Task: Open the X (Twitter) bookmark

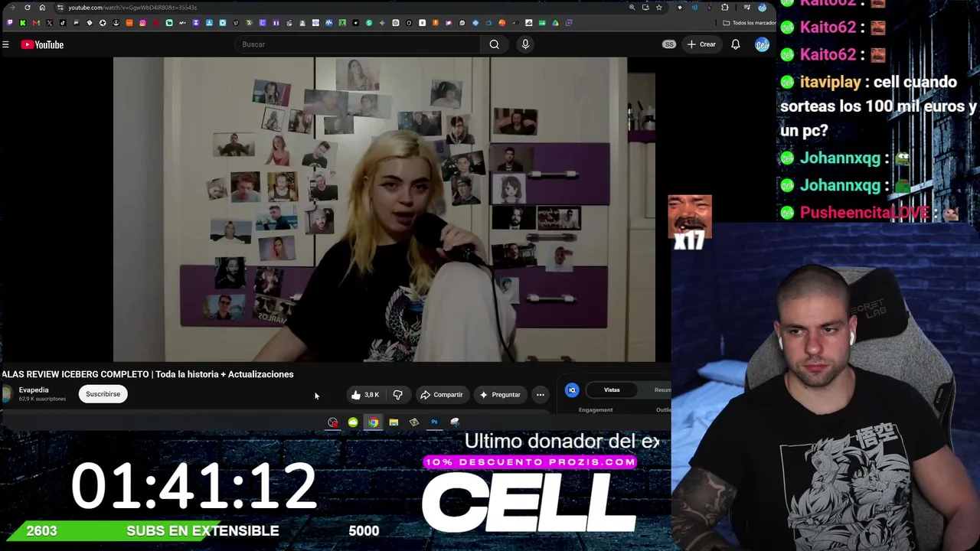Action: click(49, 23)
